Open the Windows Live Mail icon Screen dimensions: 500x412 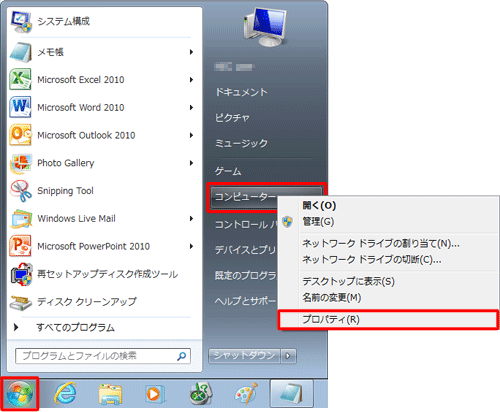(x=21, y=218)
